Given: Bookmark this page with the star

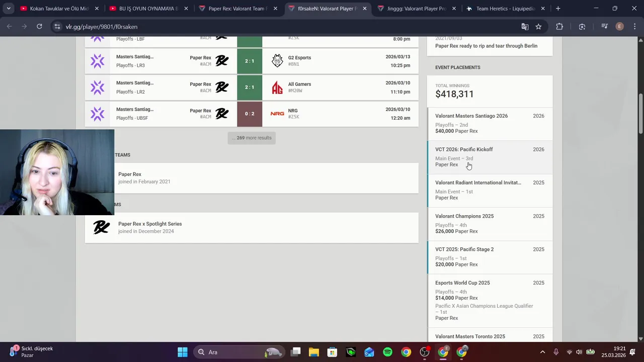Looking at the screenshot, I should (538, 27).
